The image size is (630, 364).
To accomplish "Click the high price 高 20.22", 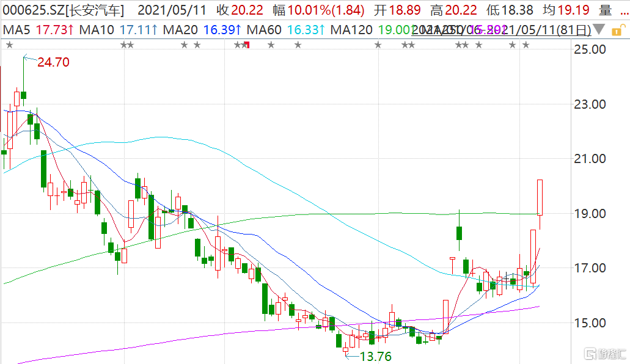I will [x=453, y=10].
